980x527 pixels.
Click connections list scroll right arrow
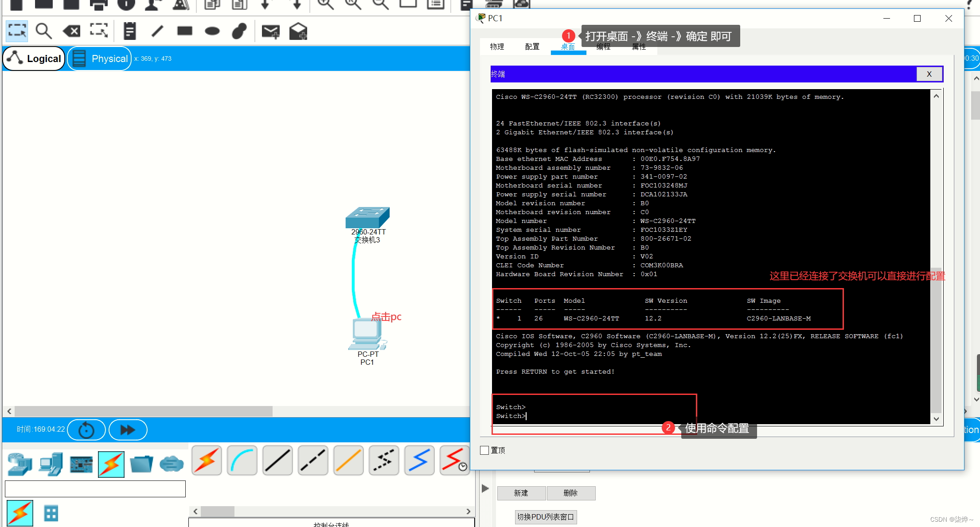point(469,511)
